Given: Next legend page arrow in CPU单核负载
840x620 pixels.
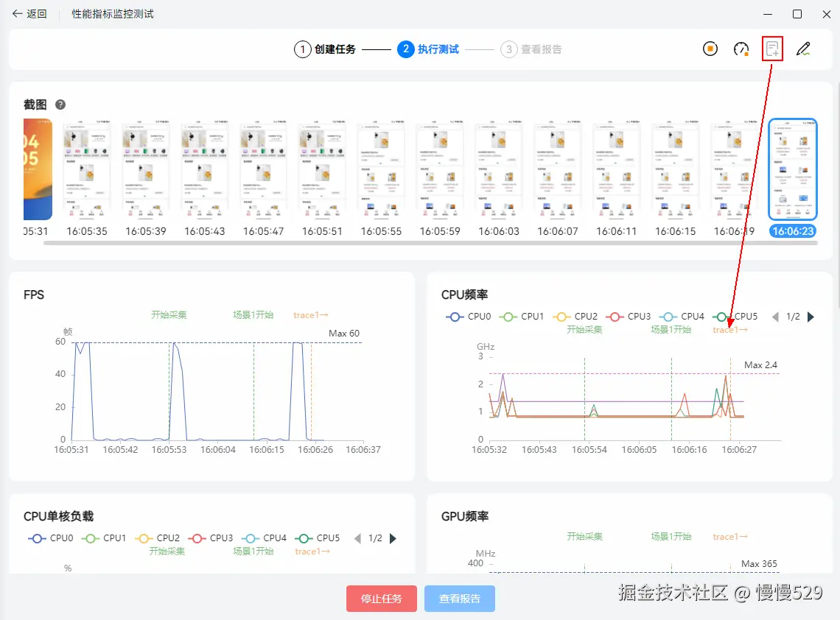Looking at the screenshot, I should point(393,538).
